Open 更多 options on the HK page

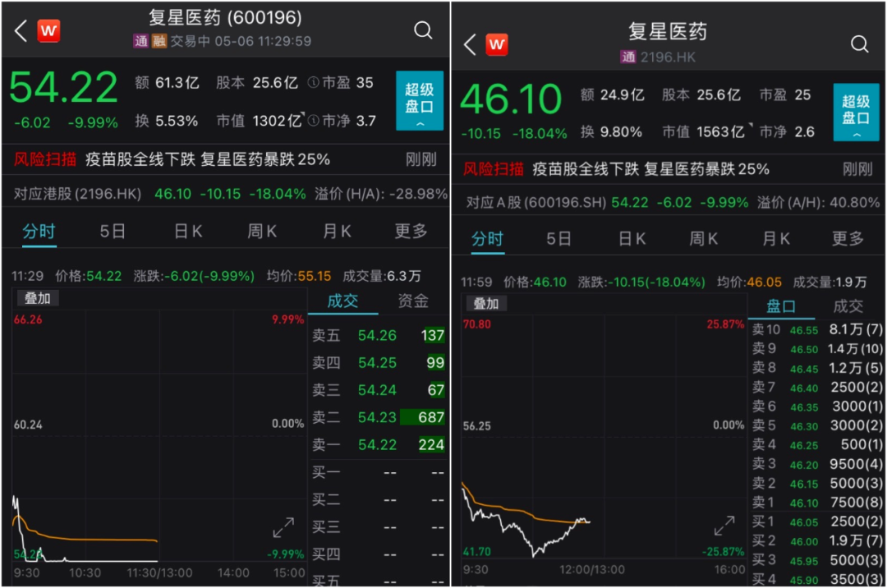(x=847, y=237)
